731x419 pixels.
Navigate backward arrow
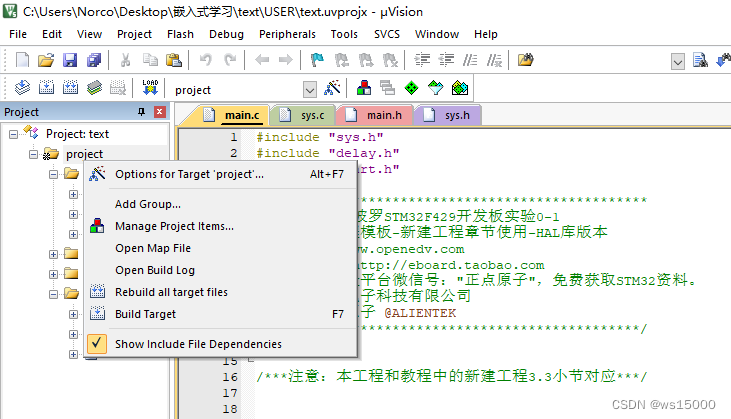(x=262, y=60)
